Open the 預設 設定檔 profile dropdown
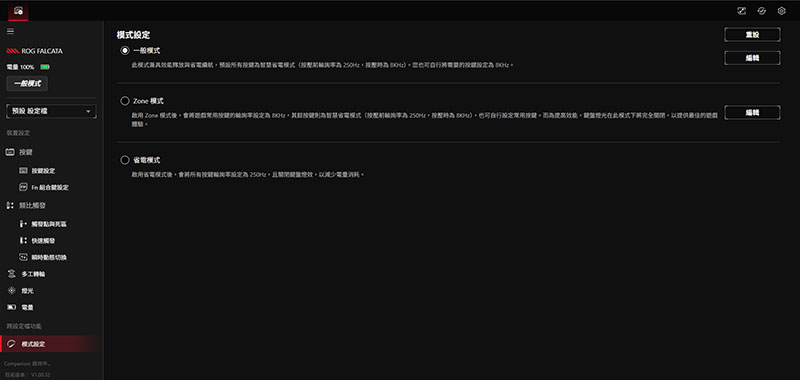Image resolution: width=800 pixels, height=380 pixels. coord(51,111)
